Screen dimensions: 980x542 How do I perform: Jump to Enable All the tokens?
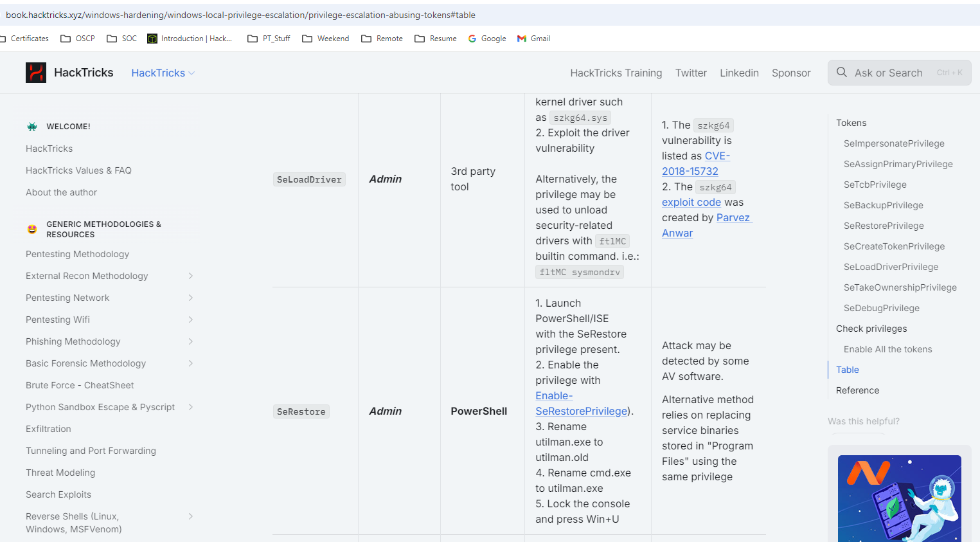[887, 349]
